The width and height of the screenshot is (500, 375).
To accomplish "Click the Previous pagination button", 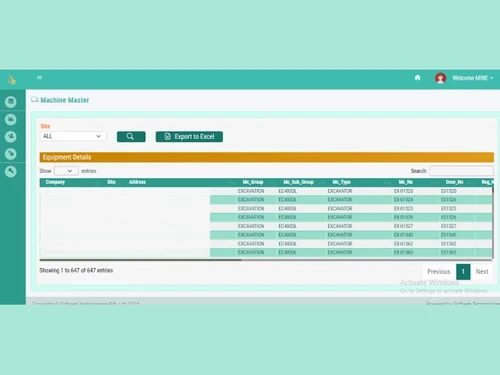I will (439, 272).
